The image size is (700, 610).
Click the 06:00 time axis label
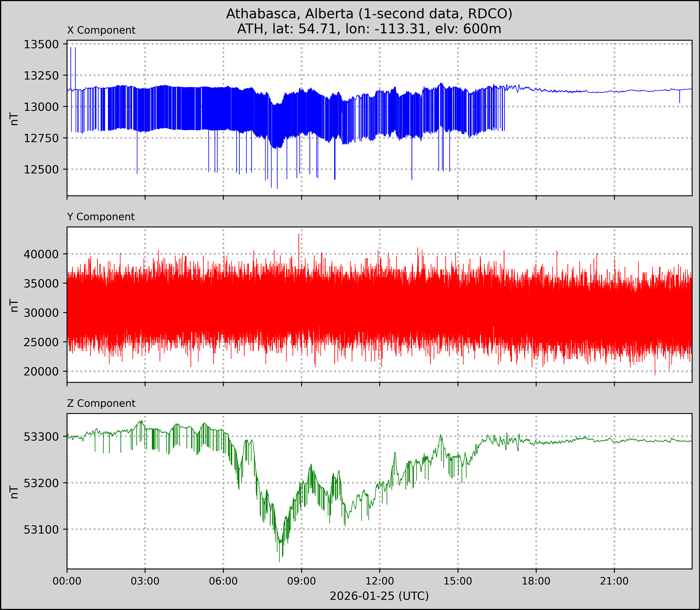pos(223,581)
